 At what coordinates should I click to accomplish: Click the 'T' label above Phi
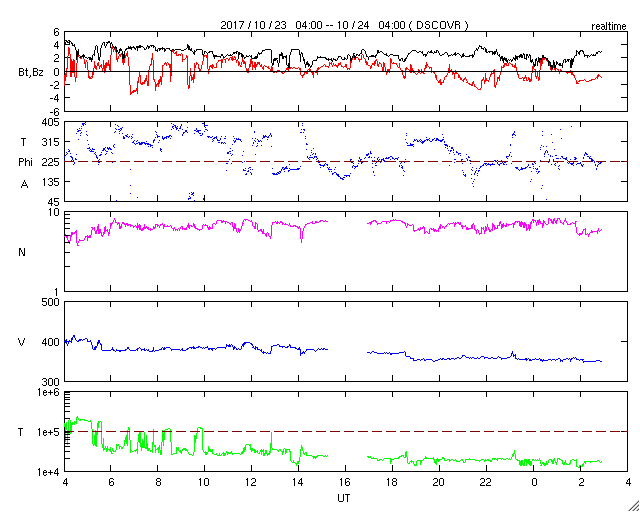(23, 142)
